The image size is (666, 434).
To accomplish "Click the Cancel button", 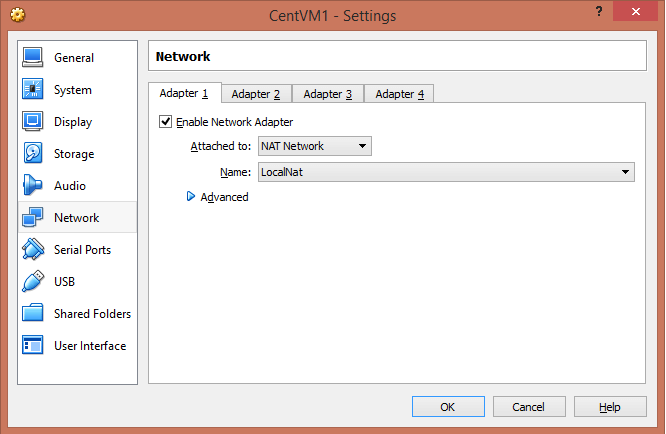I will [x=528, y=407].
